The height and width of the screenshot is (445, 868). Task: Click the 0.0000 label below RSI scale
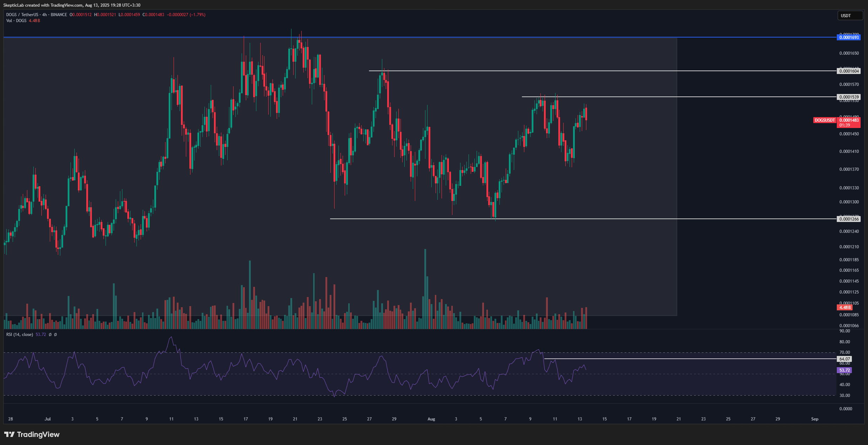pos(846,409)
